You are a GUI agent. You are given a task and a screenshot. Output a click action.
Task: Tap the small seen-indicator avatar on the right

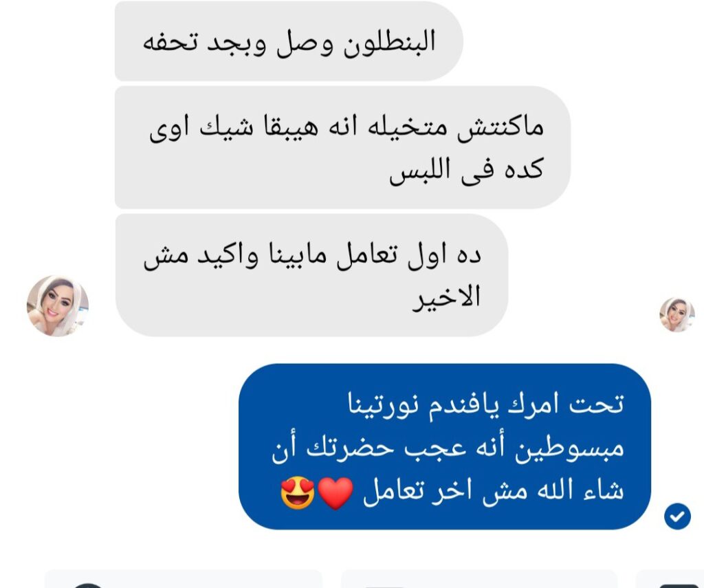[x=677, y=315]
